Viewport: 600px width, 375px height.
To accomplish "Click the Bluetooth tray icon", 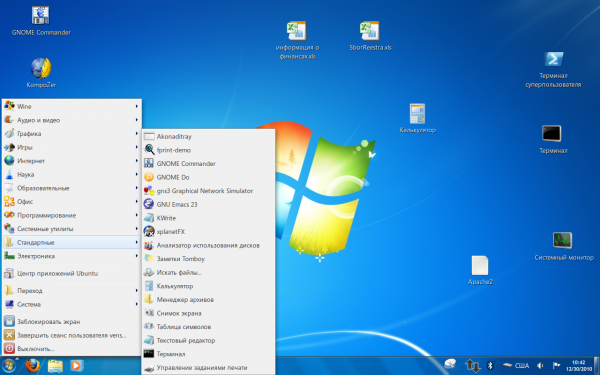I will [490, 366].
